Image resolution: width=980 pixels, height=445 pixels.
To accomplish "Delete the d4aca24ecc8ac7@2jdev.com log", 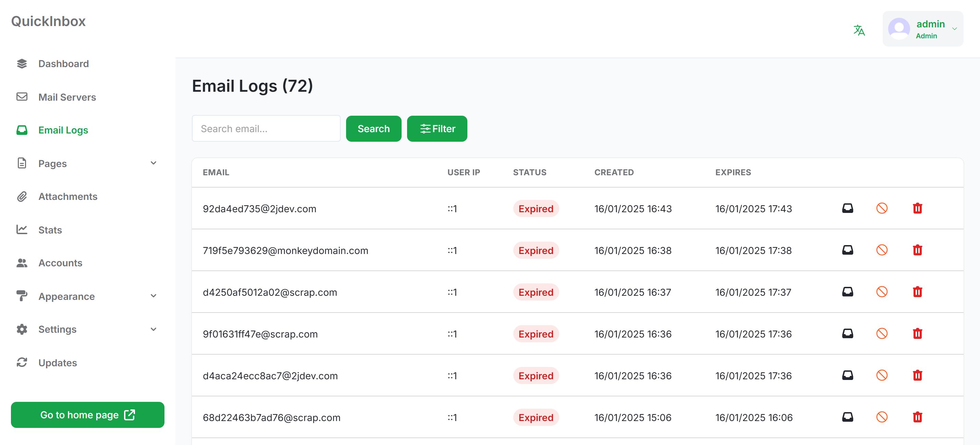I will click(x=917, y=376).
